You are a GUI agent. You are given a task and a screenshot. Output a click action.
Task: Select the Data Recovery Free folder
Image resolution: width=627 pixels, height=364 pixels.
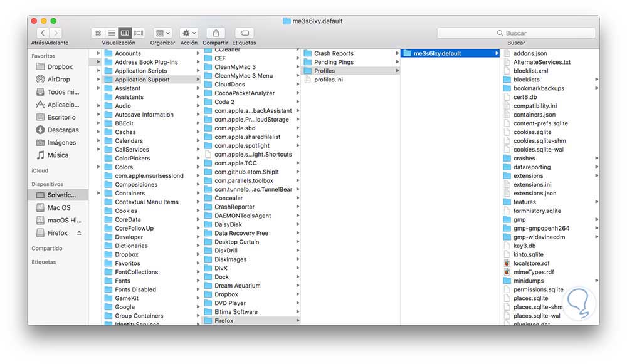coord(251,233)
